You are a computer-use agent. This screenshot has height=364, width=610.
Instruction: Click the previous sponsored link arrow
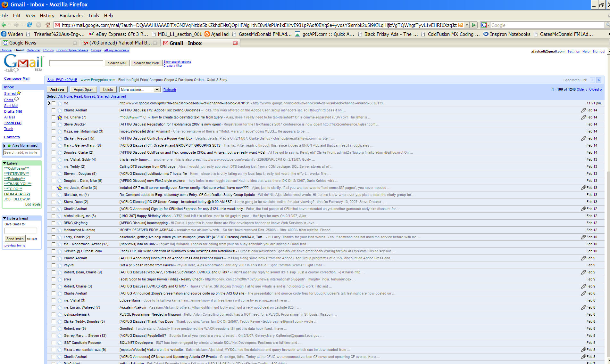click(592, 80)
